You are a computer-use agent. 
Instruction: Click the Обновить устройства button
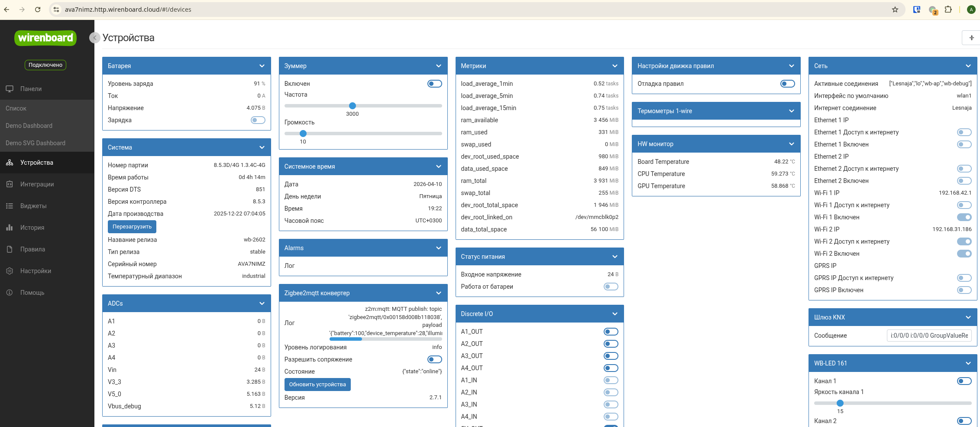point(317,385)
